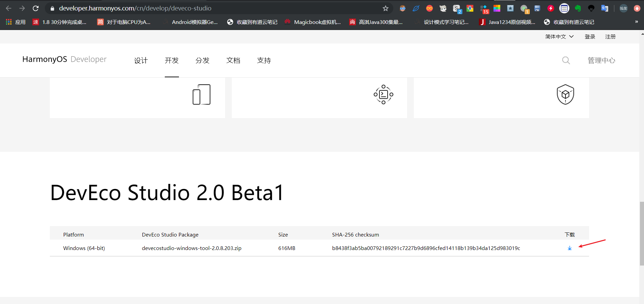The width and height of the screenshot is (644, 304).
Task: Click the search magnifier icon
Action: tap(566, 60)
